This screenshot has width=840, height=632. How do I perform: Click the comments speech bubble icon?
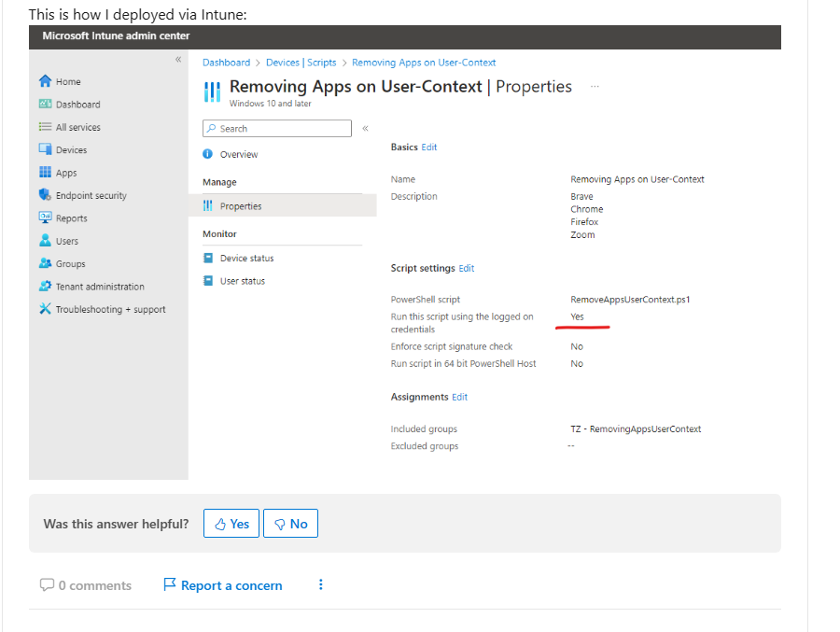pyautogui.click(x=47, y=584)
